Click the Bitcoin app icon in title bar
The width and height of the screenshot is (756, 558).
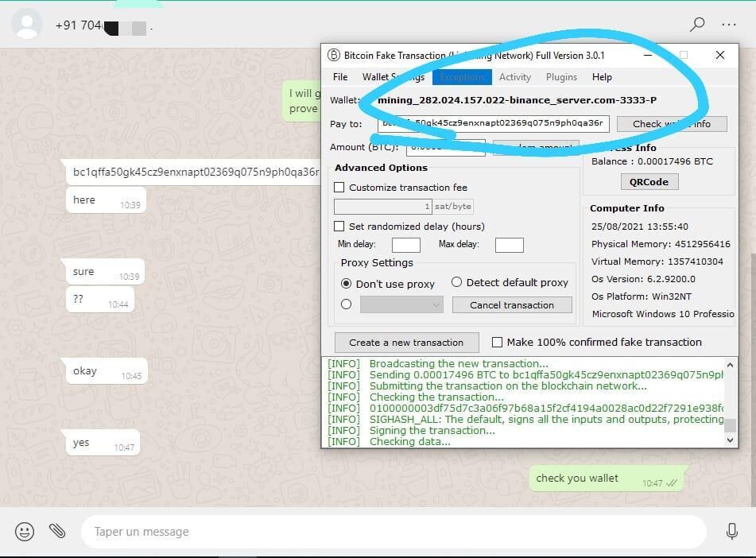[334, 55]
